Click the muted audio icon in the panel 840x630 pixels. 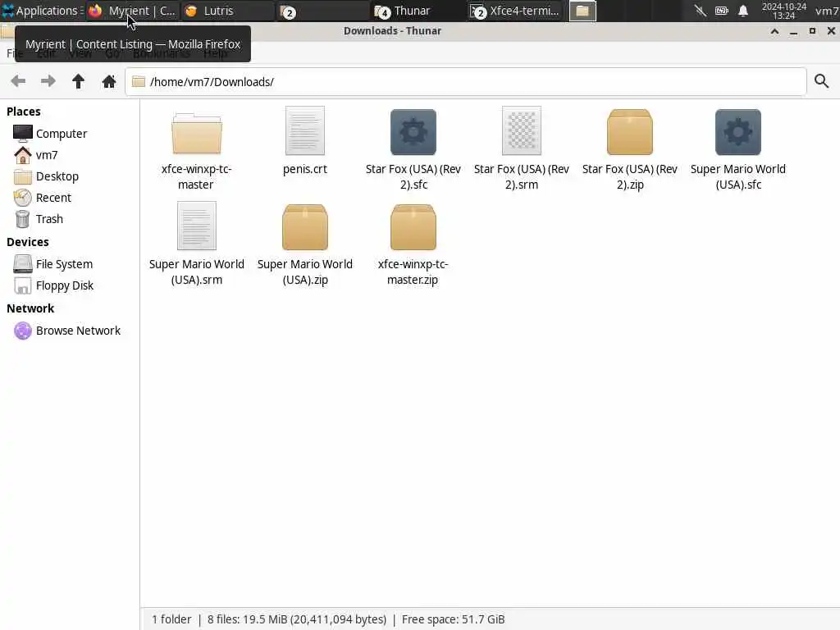pyautogui.click(x=701, y=11)
